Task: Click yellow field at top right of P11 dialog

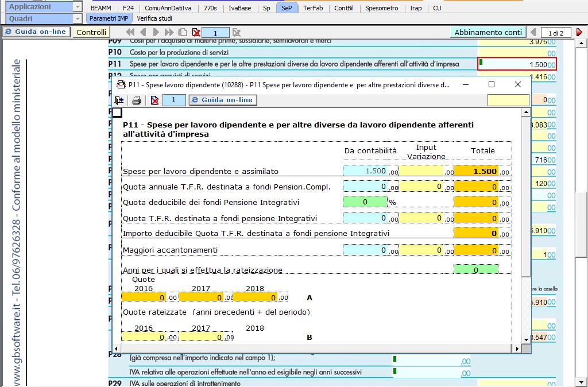Action: tap(508, 100)
